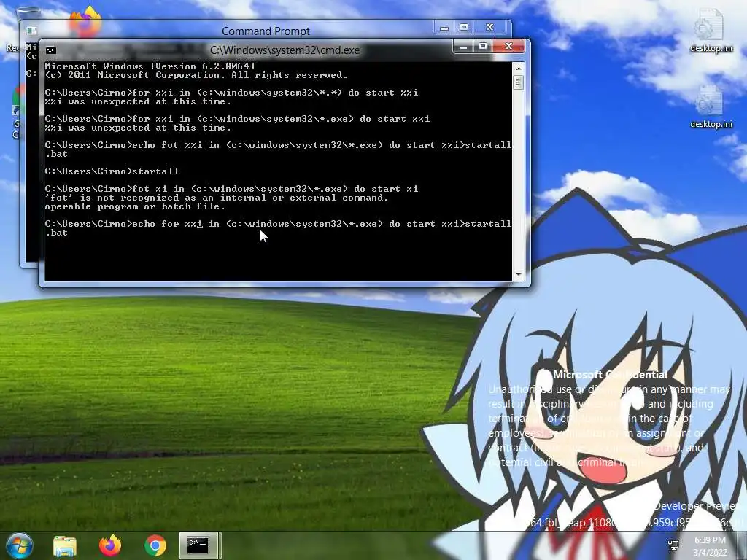The image size is (747, 560).
Task: Click the cmd.exe scrollbar down arrow
Action: 519,275
